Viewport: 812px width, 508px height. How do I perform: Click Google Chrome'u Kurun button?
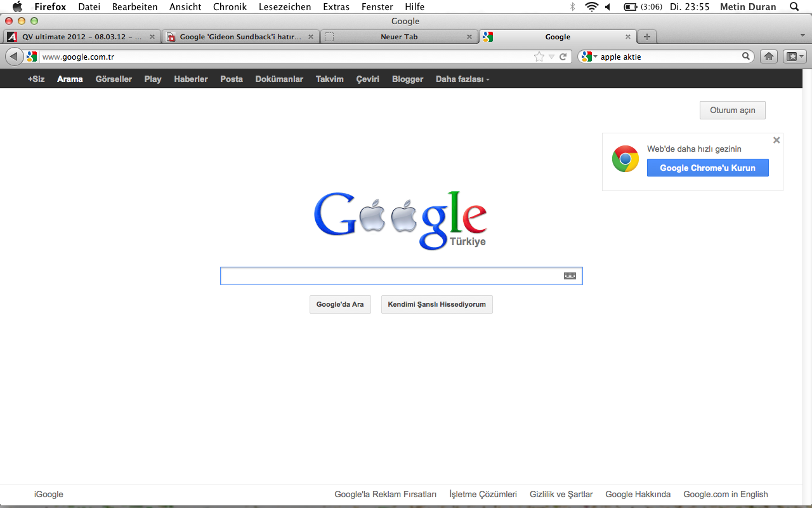[708, 168]
